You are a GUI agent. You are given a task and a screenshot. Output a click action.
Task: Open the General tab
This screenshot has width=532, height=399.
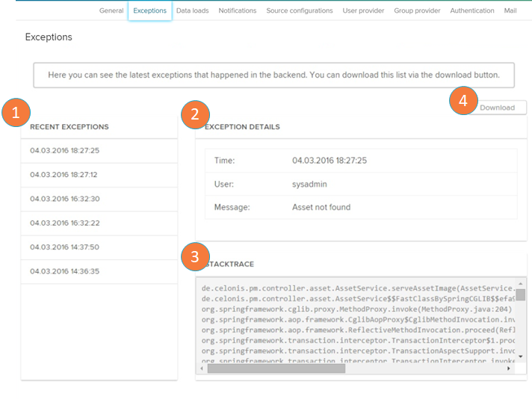point(111,10)
